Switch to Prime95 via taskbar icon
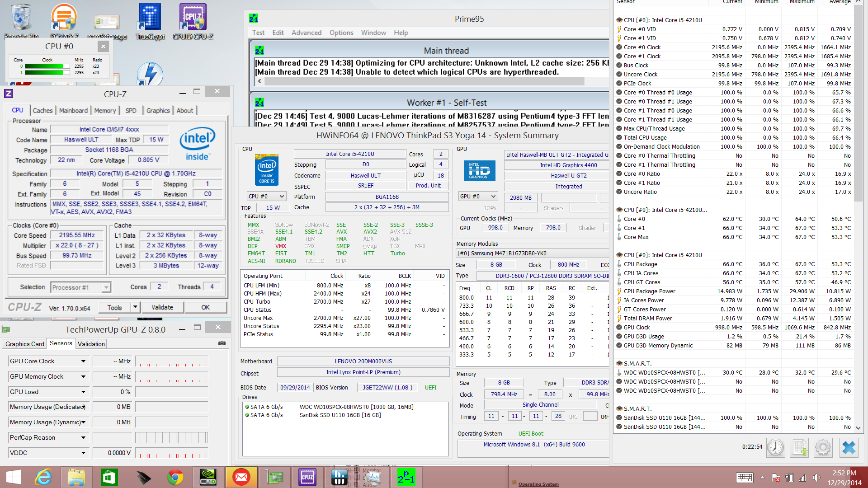 [406, 477]
